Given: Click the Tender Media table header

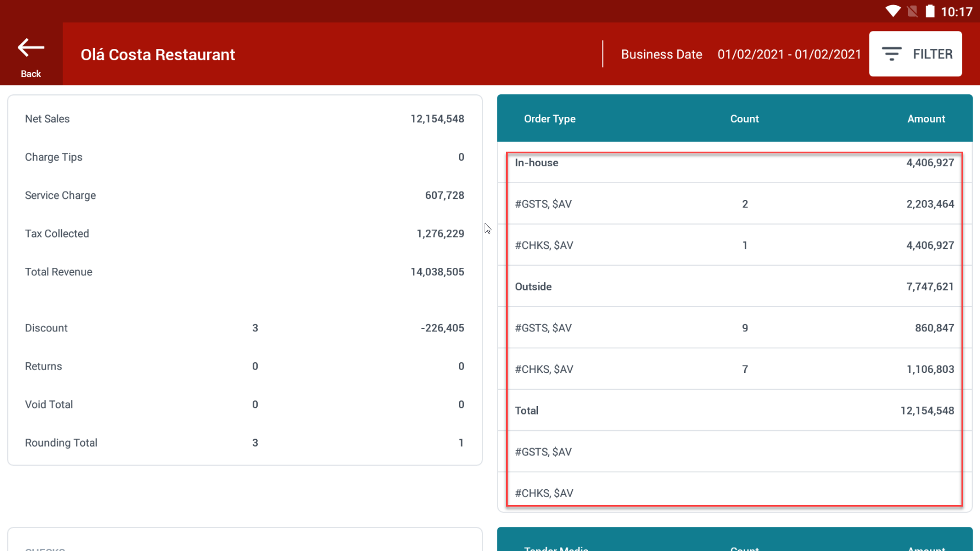Looking at the screenshot, I should (556, 547).
